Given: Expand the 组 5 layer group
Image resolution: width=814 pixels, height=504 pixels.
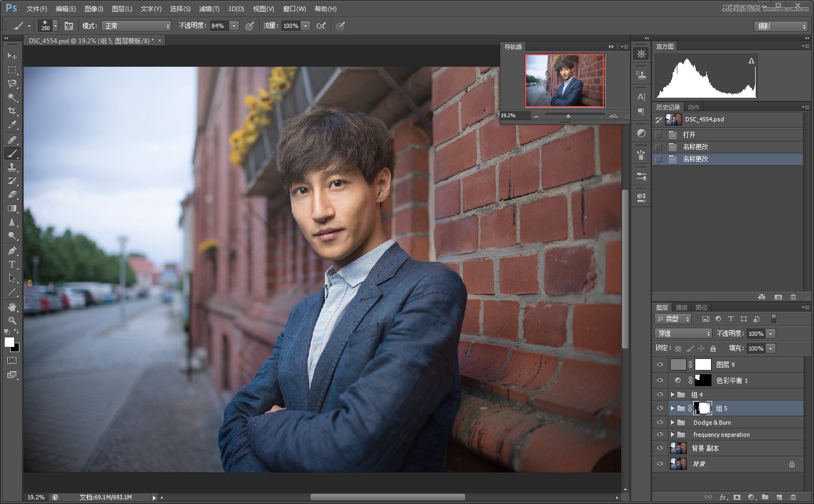Looking at the screenshot, I should coord(673,408).
